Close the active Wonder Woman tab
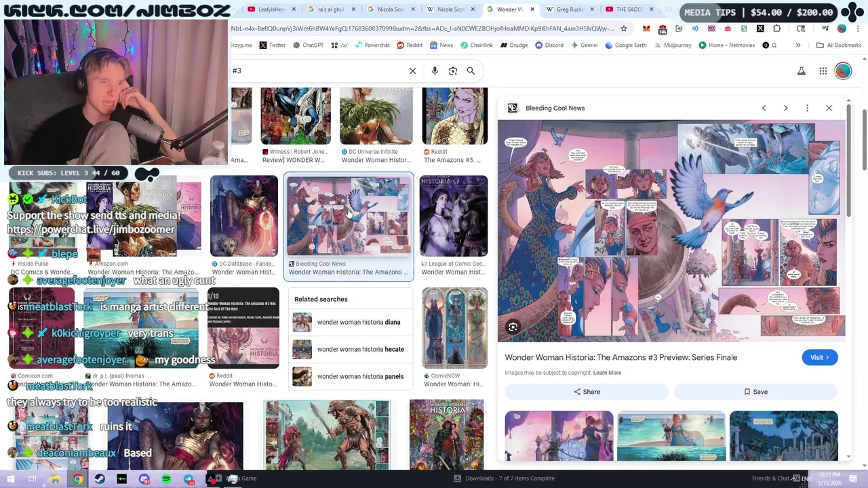The height and width of the screenshot is (488, 868). tap(532, 9)
